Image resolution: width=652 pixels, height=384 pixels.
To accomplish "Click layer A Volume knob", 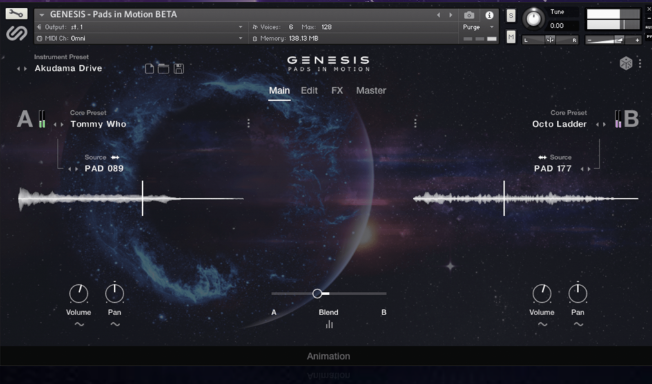I will (x=79, y=294).
